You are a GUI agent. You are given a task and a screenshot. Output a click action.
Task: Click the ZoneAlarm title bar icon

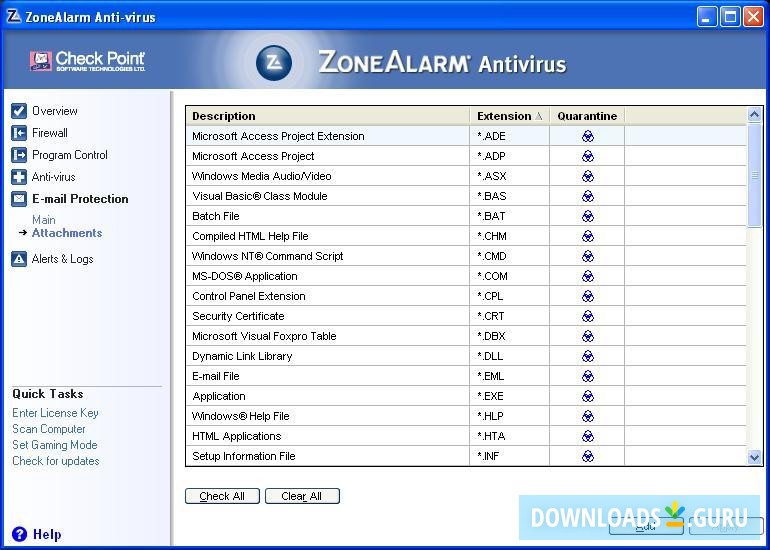click(x=13, y=16)
